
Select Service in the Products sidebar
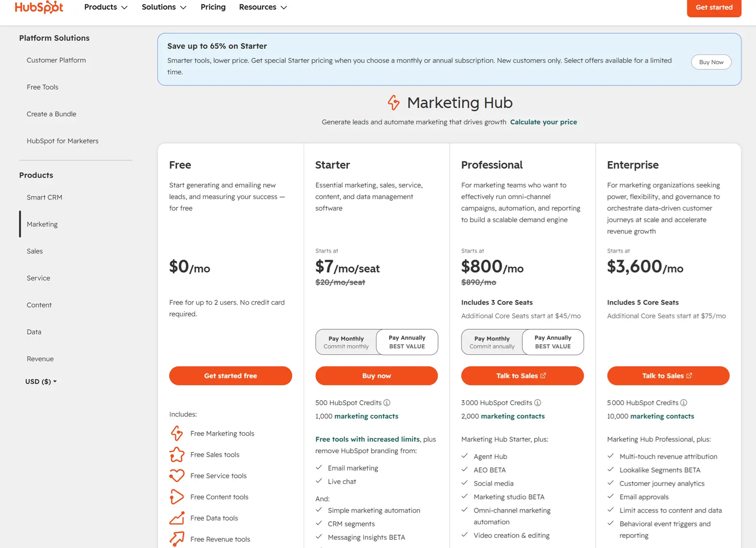coord(38,278)
